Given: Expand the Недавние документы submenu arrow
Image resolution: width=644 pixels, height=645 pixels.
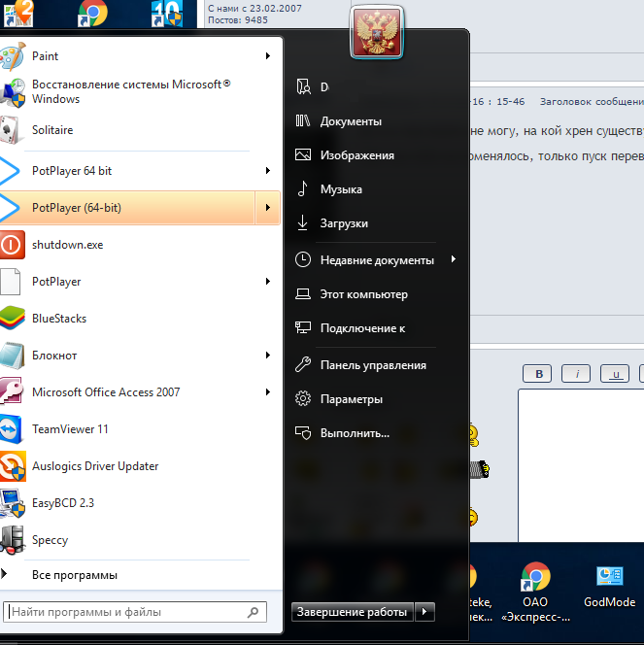Looking at the screenshot, I should click(x=454, y=259).
